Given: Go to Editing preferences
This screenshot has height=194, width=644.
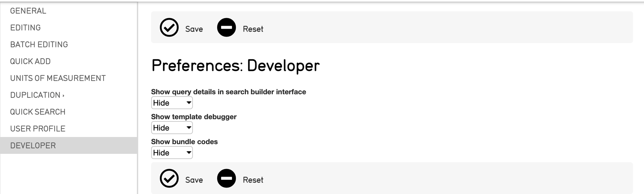Looking at the screenshot, I should click(x=26, y=28).
